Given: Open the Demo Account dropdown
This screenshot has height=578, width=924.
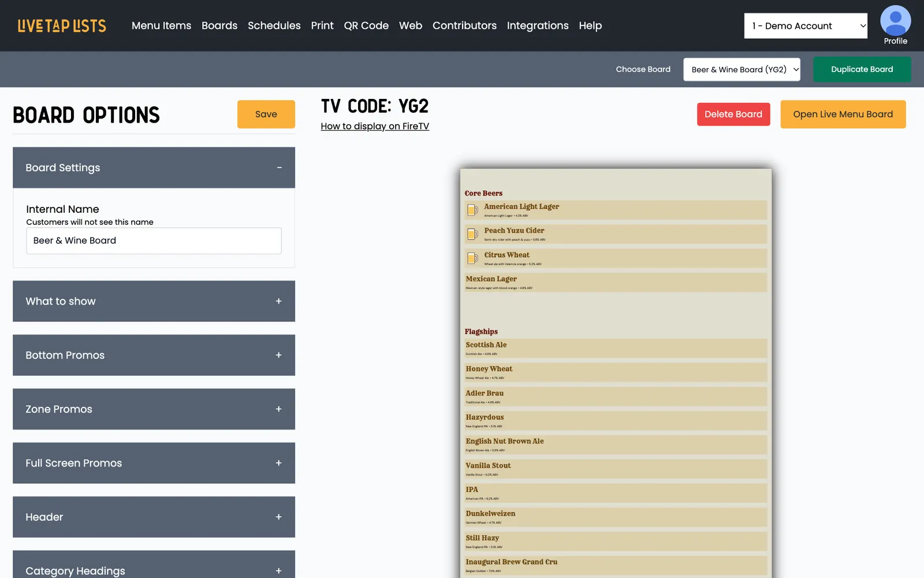Looking at the screenshot, I should pyautogui.click(x=806, y=26).
